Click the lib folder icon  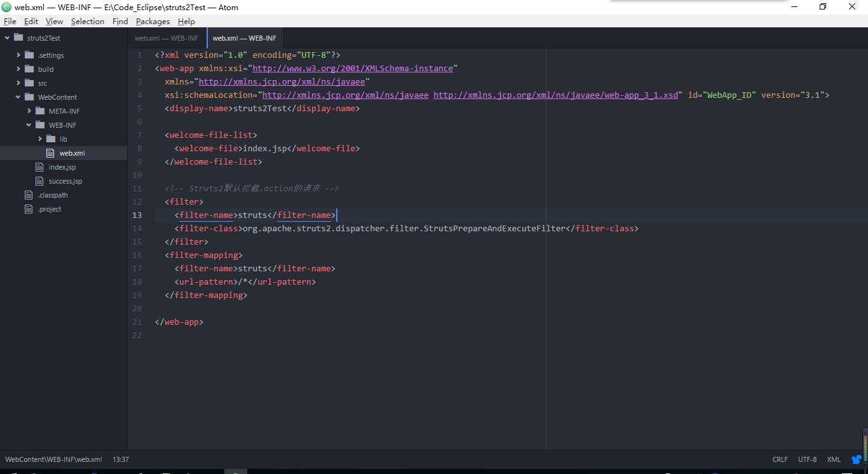point(51,139)
